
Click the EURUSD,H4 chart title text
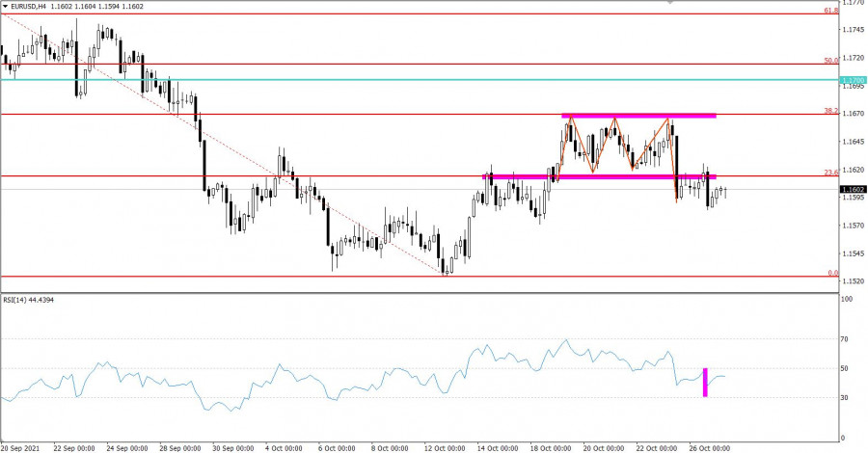point(28,7)
